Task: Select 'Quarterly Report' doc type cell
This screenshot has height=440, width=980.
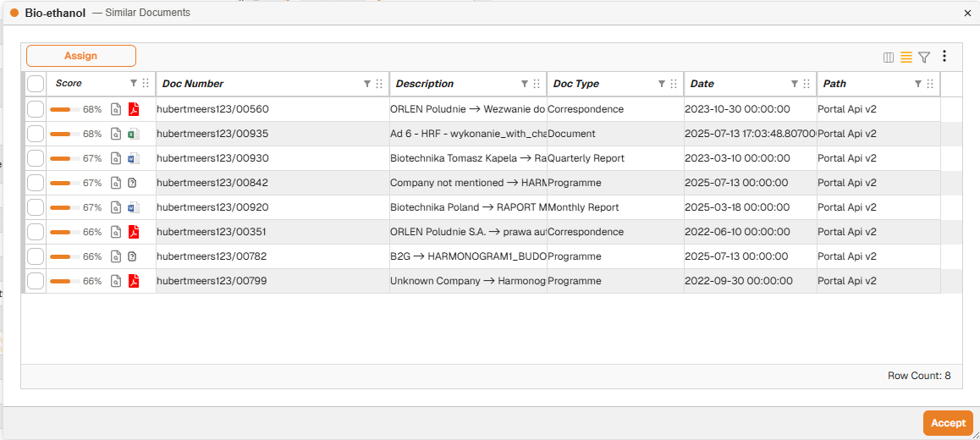Action: click(615, 158)
